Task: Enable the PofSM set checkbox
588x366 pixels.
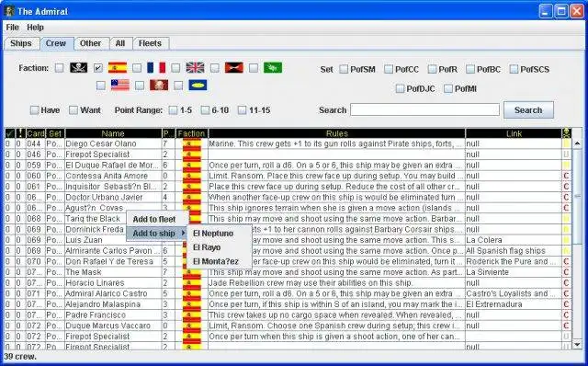Action: 344,69
